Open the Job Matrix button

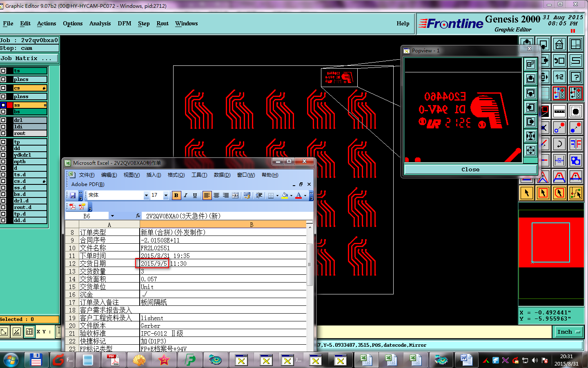[29, 58]
